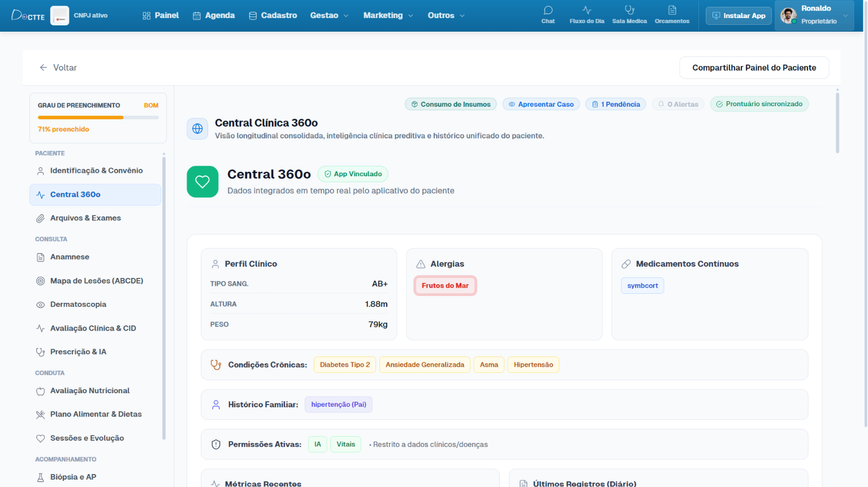Click the person icon beside Perfil Clínico
Screen dimensions: 868x487
coord(215,264)
